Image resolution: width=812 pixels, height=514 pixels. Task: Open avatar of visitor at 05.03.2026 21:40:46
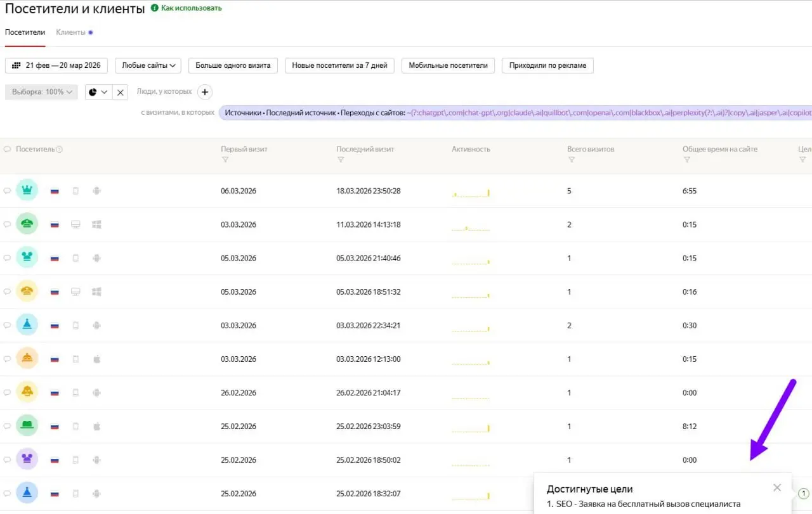click(x=27, y=257)
